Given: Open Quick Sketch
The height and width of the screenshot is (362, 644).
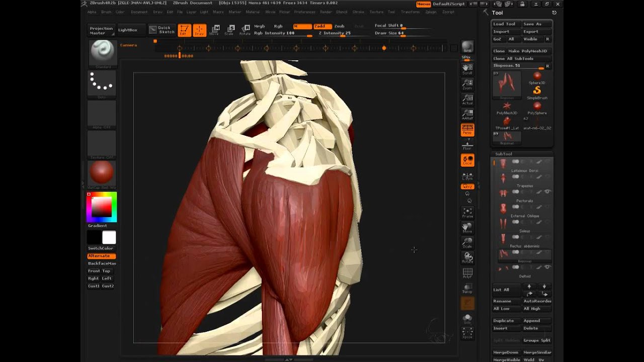Looking at the screenshot, I should 162,30.
